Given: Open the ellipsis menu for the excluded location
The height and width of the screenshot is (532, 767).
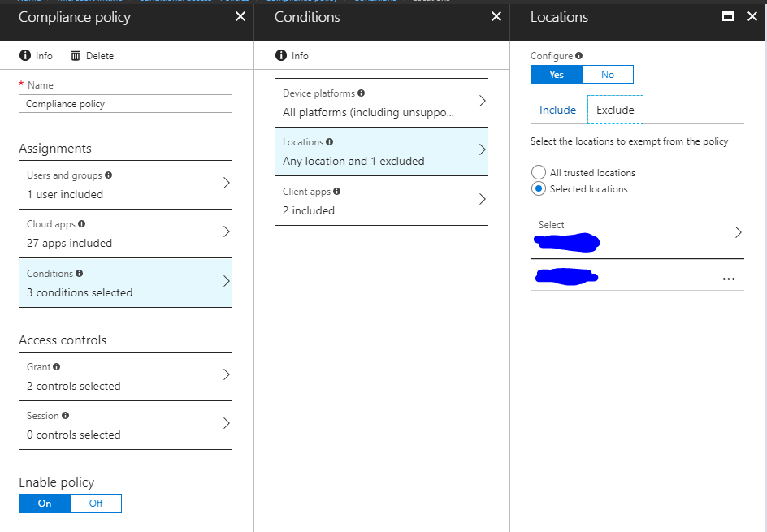Looking at the screenshot, I should coord(729,277).
